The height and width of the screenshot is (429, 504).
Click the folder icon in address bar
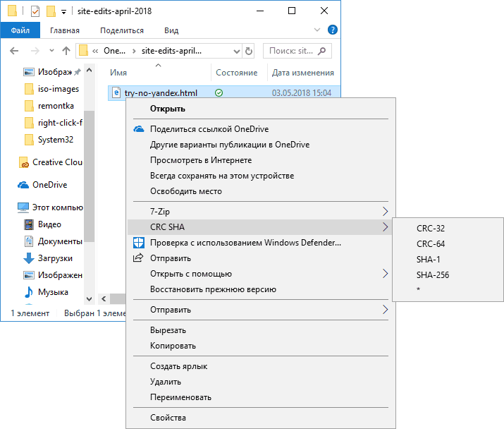coord(84,51)
